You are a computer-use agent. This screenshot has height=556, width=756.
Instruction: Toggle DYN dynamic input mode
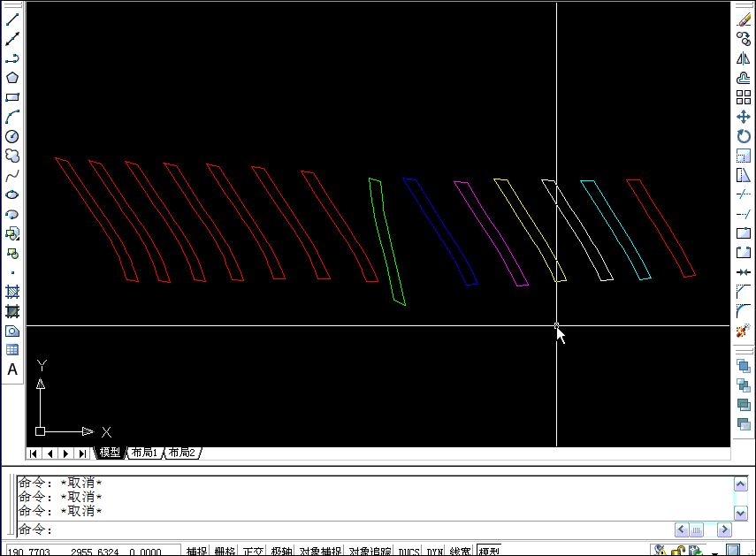(x=437, y=548)
